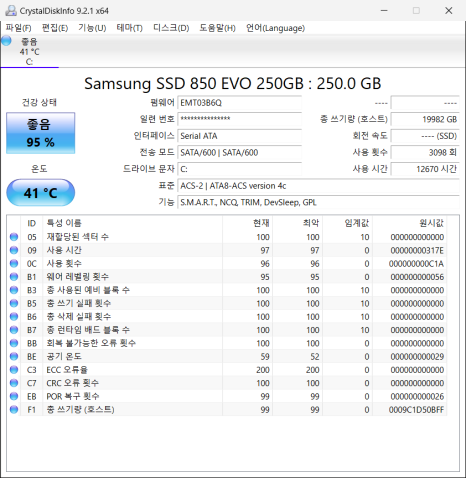Open the 기능(U) menu
This screenshot has height=478, width=466.
[92, 28]
